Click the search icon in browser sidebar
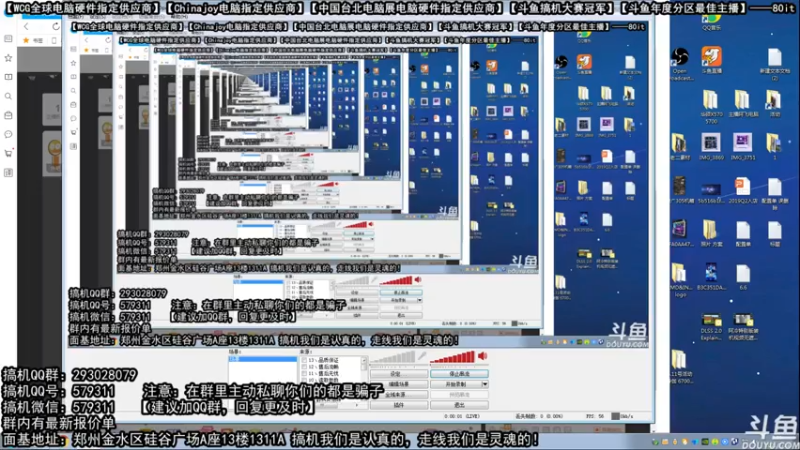This screenshot has height=450, width=800. [8, 96]
